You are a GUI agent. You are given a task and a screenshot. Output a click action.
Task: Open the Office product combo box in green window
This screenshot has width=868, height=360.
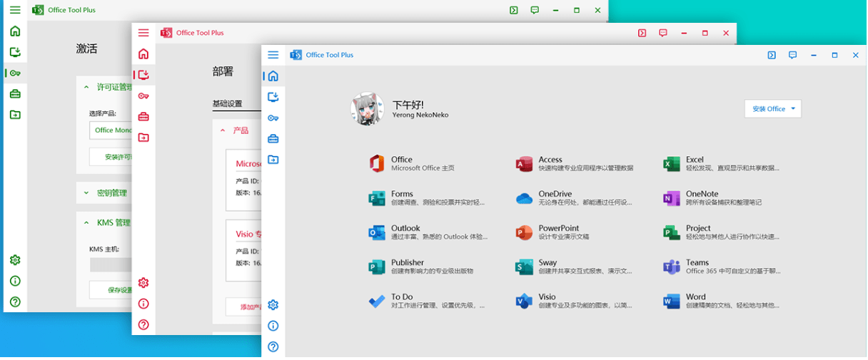[111, 130]
